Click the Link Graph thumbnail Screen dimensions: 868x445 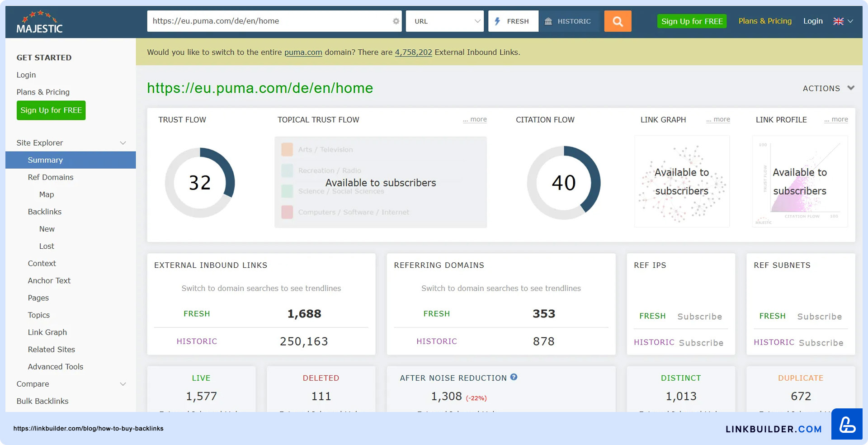pos(682,181)
